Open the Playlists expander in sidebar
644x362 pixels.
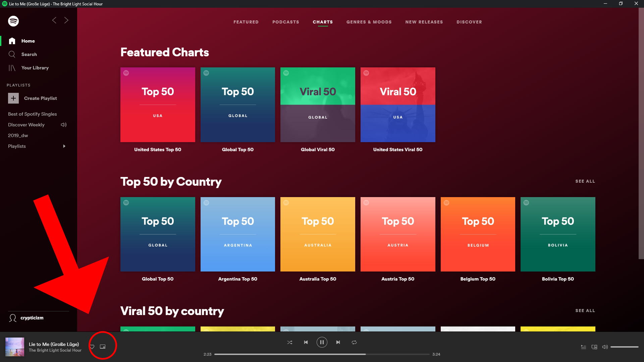click(x=63, y=146)
